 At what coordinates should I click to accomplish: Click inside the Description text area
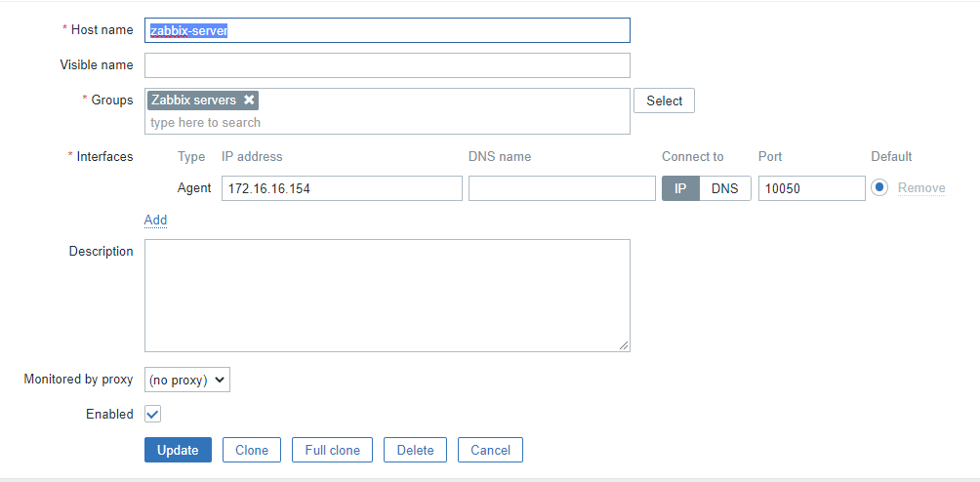click(x=388, y=296)
